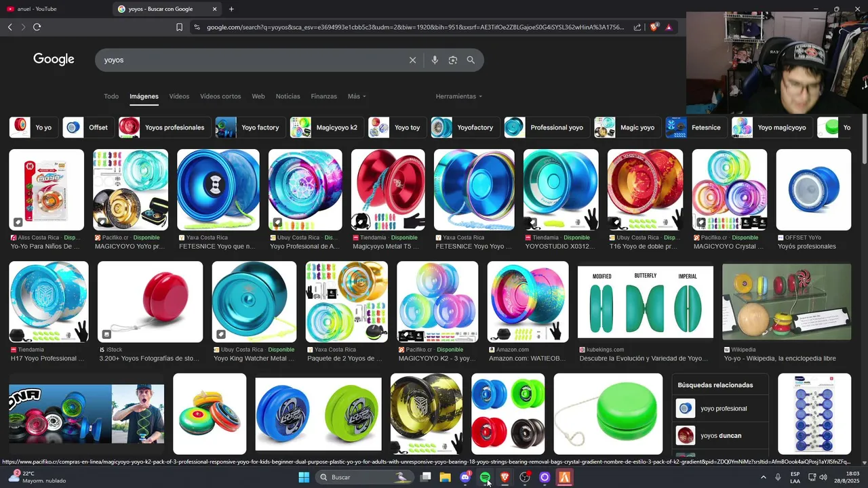Image resolution: width=868 pixels, height=488 pixels.
Task: Open the OFFSET YoYo Yoyós profesionales image
Action: pyautogui.click(x=813, y=190)
